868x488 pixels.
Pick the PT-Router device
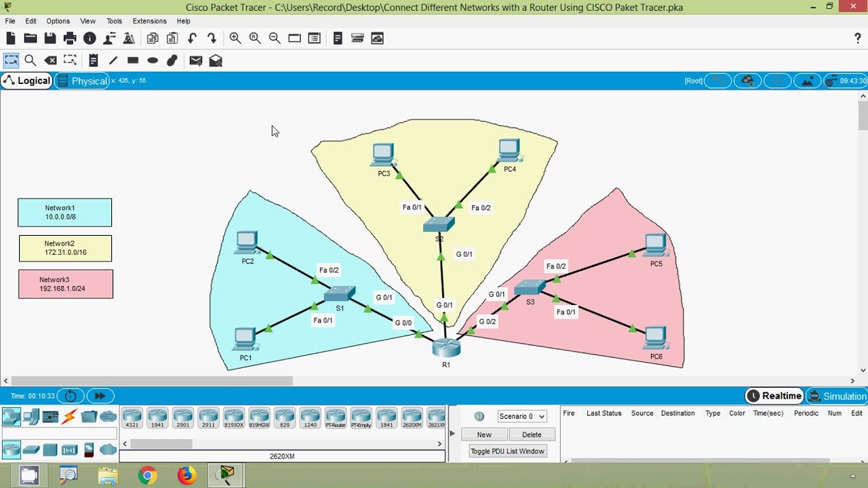pyautogui.click(x=336, y=418)
